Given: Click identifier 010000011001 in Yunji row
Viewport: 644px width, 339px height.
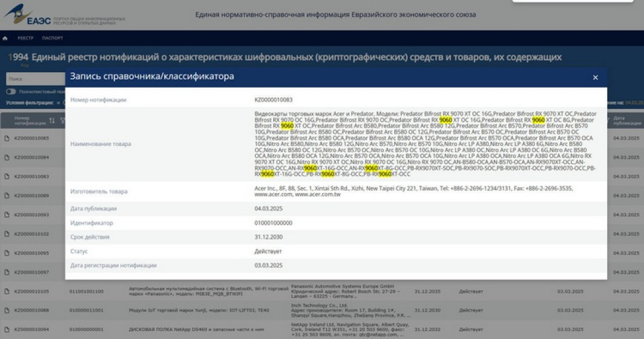Looking at the screenshot, I should 86,310.
